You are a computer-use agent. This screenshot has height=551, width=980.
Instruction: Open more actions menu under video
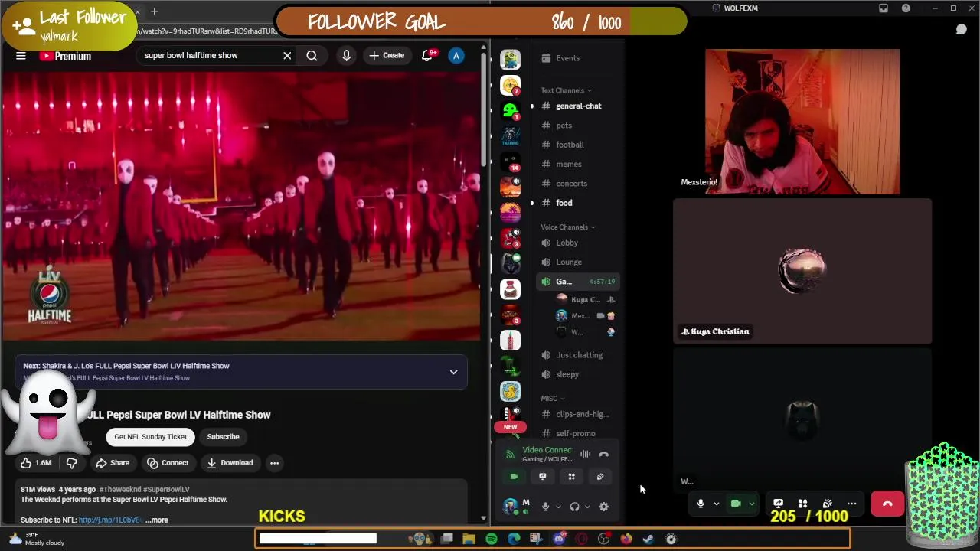274,462
